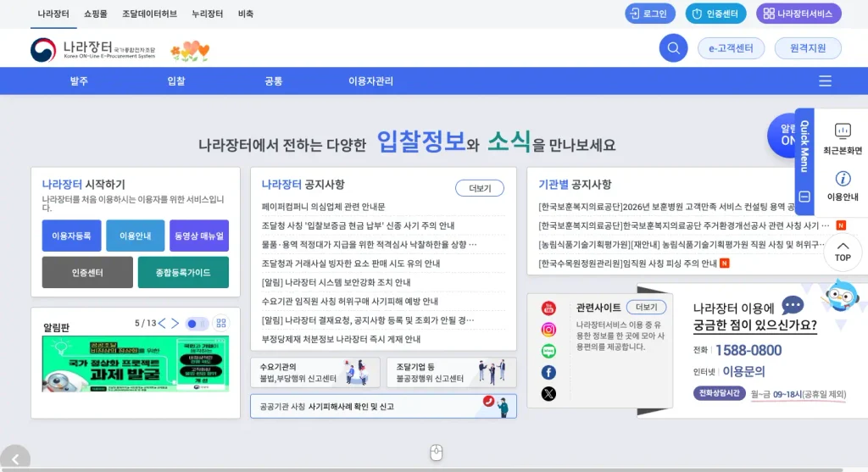Open notice 결재요청, 공지사항 등록 및 조회
This screenshot has height=472, width=868.
368,319
